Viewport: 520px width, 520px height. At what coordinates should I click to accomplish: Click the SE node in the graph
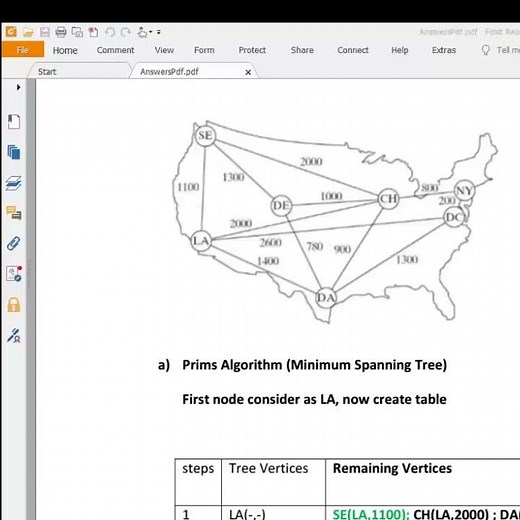(x=205, y=136)
